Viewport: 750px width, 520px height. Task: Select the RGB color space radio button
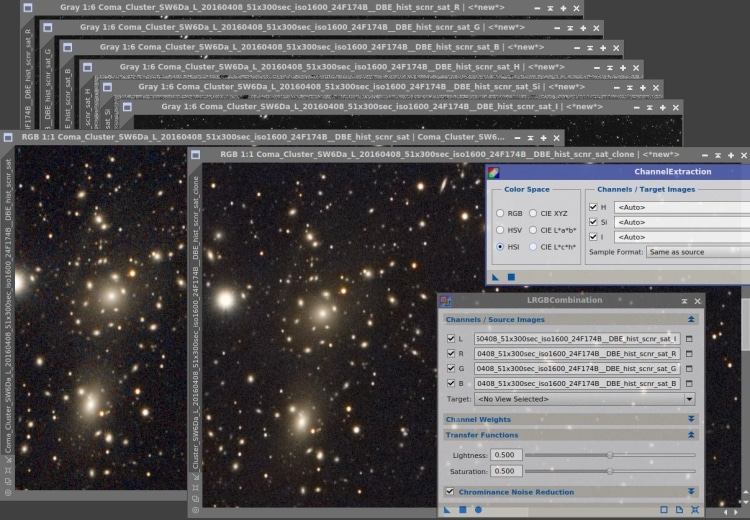tap(500, 213)
